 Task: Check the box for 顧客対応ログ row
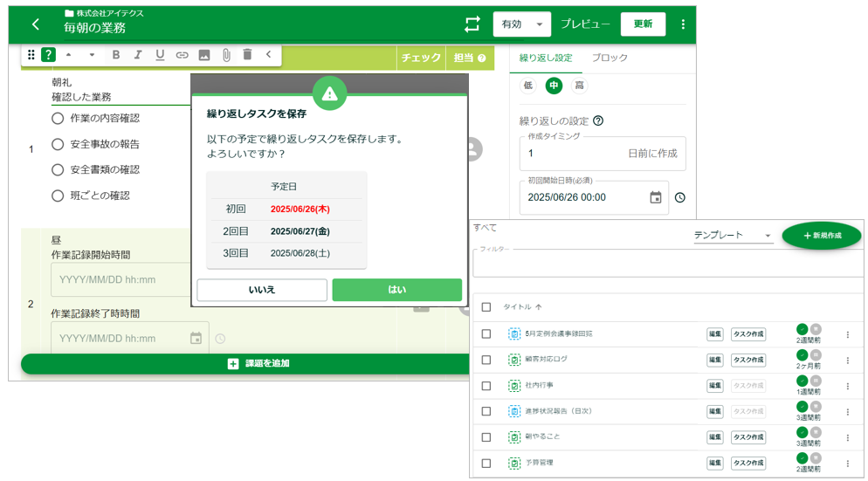pyautogui.click(x=486, y=360)
